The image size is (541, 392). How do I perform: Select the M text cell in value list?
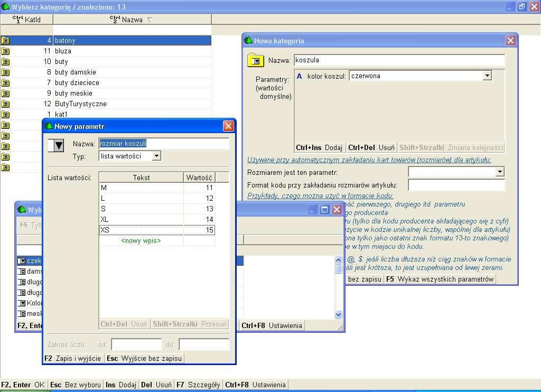pos(141,188)
